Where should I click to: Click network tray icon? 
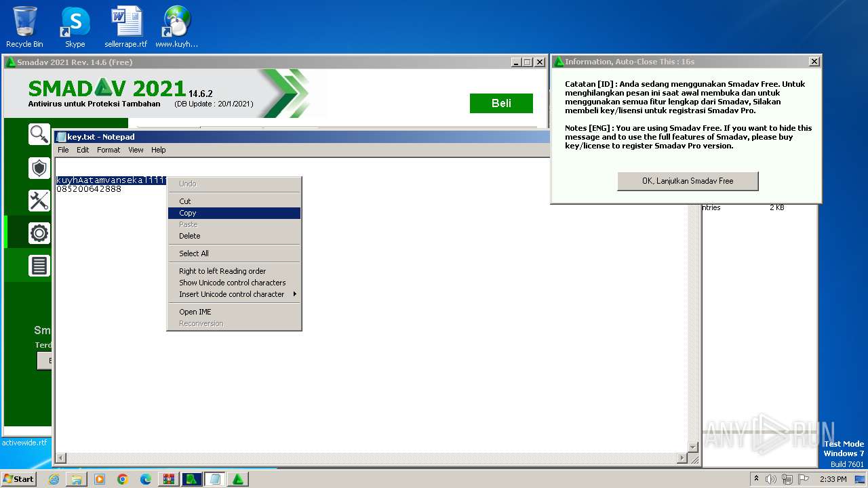tap(787, 479)
